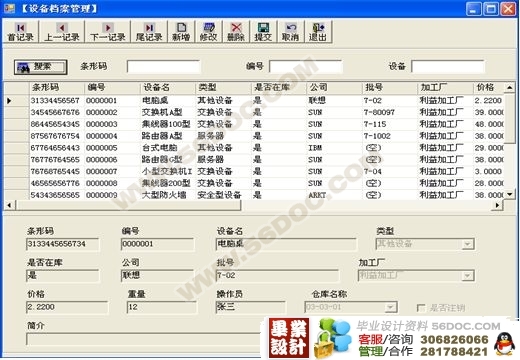Delete record using 删除 icon
520x360 pixels.
point(236,32)
